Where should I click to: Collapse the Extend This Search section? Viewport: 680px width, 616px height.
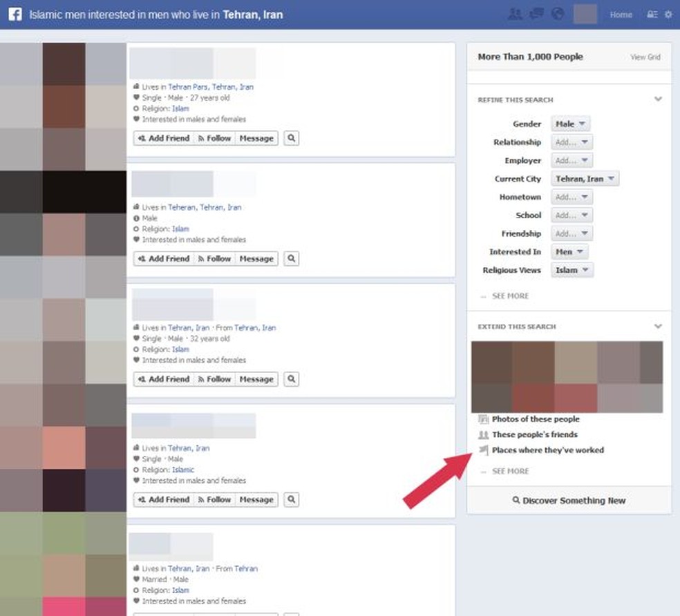pos(657,325)
